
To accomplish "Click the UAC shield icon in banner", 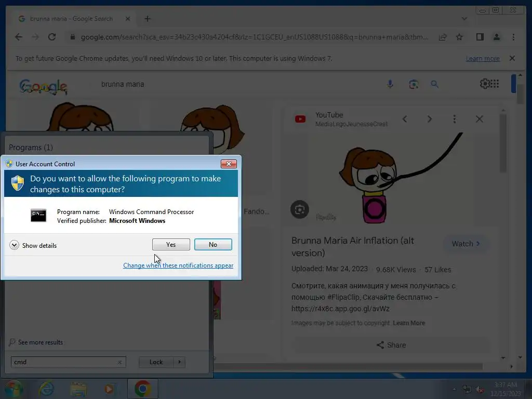I will pos(17,183).
